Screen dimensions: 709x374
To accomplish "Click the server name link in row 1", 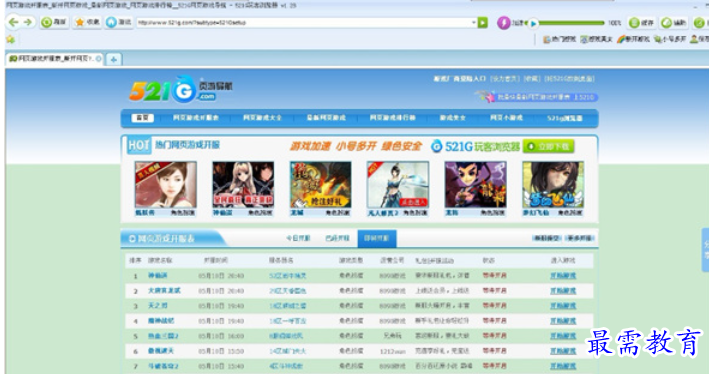I will [x=288, y=275].
